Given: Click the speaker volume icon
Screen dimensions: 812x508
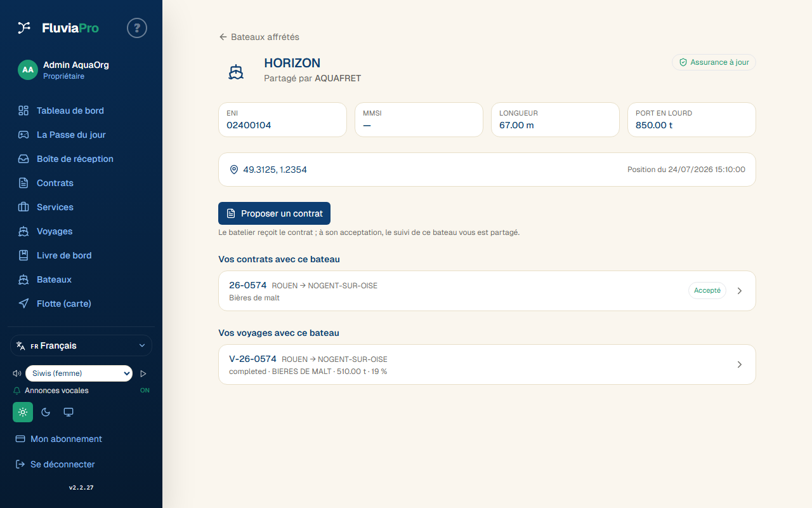Looking at the screenshot, I should pos(17,373).
